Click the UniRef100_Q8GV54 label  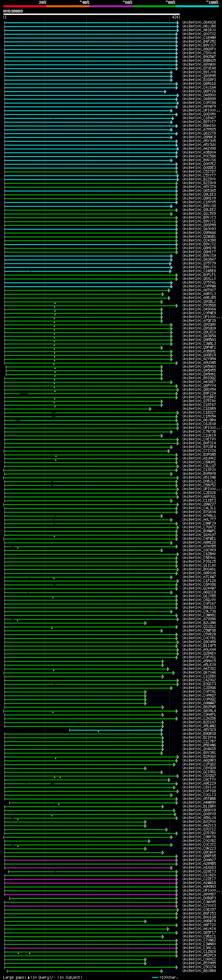pyautogui.click(x=199, y=390)
